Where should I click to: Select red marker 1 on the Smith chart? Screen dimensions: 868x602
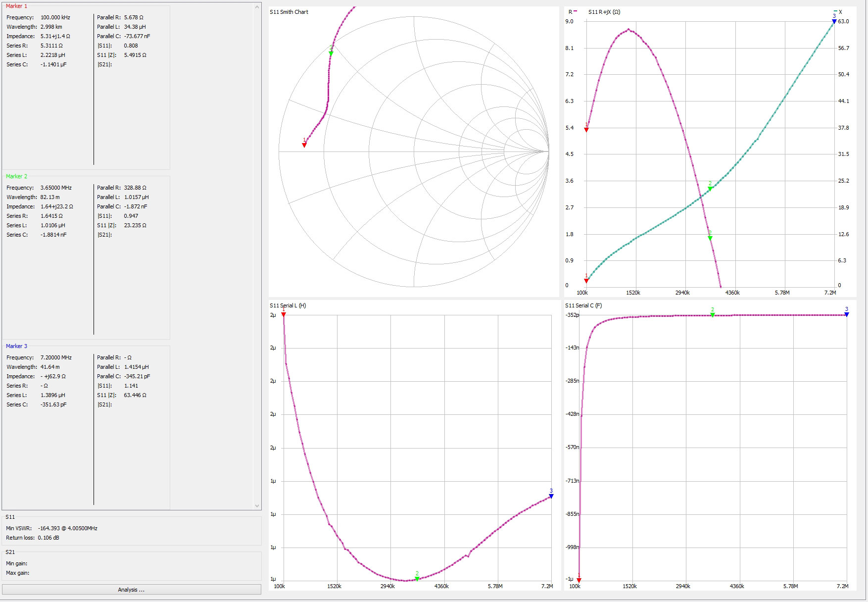click(x=304, y=145)
